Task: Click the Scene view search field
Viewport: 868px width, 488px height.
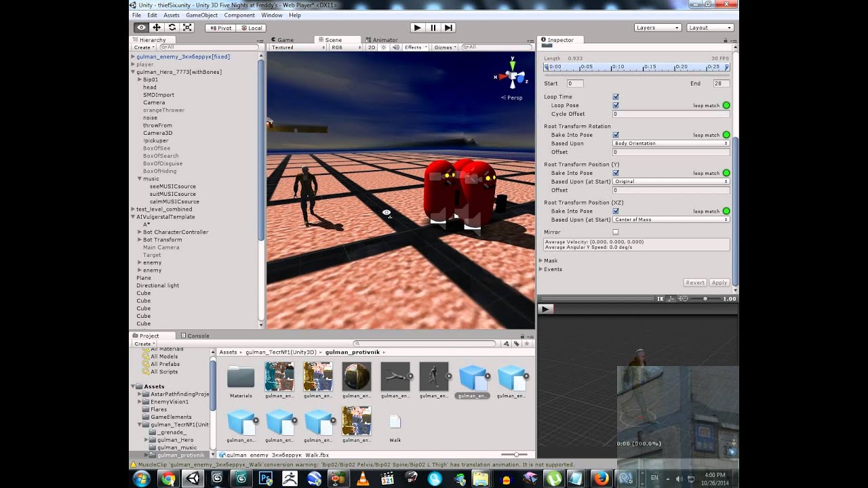Action: [497, 47]
